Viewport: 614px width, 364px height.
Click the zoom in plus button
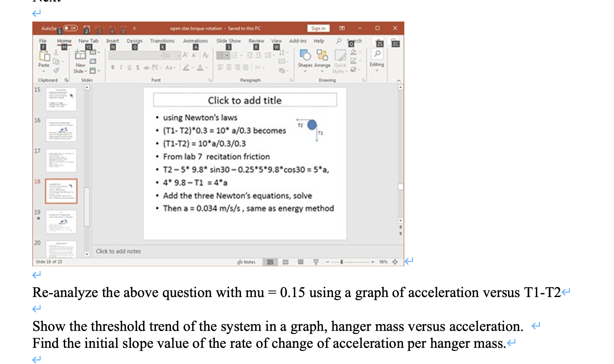[x=373, y=262]
